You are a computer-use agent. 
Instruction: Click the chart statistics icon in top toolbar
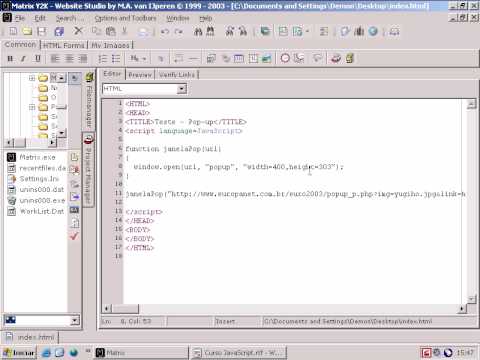359,31
